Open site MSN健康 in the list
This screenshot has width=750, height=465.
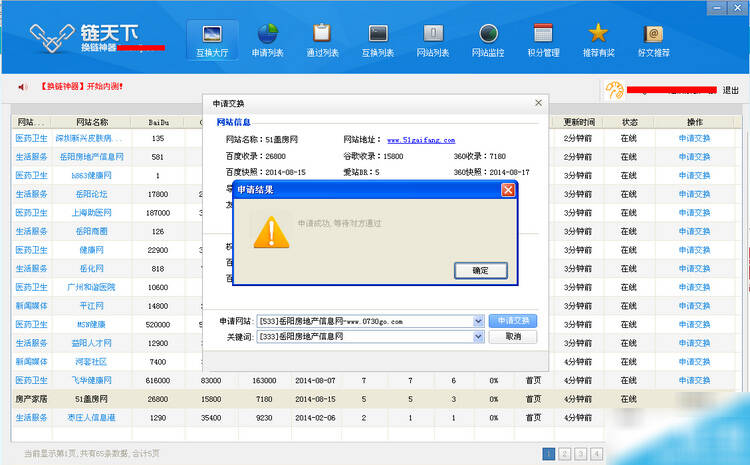tap(91, 324)
